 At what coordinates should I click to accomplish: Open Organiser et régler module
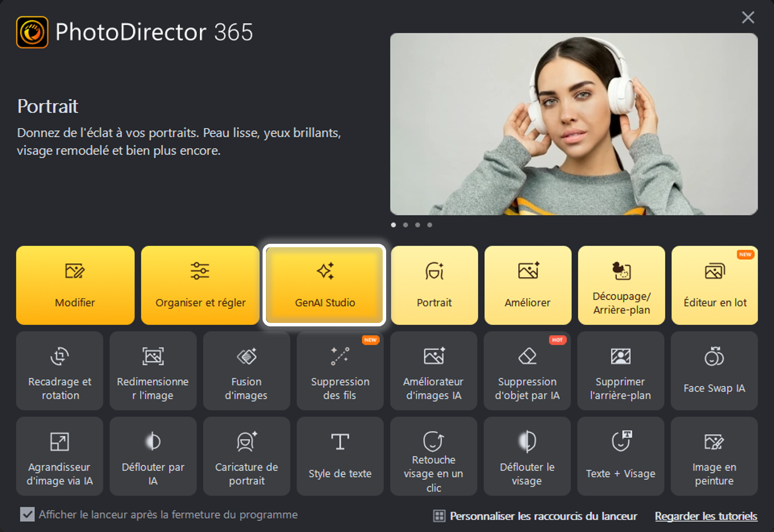[x=200, y=285]
